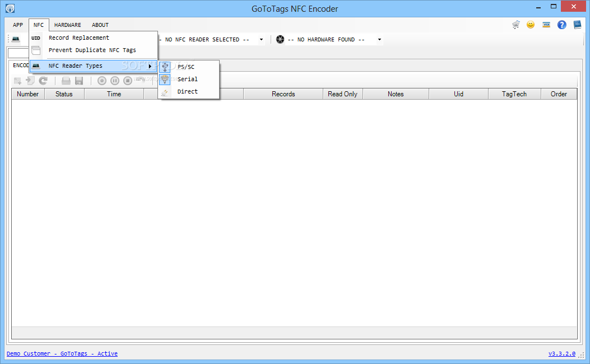Toggle Prevent Duplicate NFC Tags

[94, 50]
